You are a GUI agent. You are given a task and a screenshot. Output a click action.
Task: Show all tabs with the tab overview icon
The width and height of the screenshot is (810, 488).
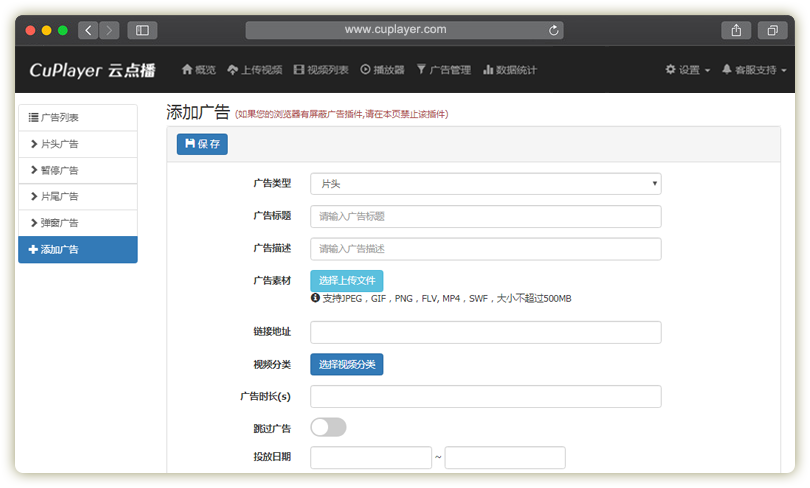click(773, 30)
